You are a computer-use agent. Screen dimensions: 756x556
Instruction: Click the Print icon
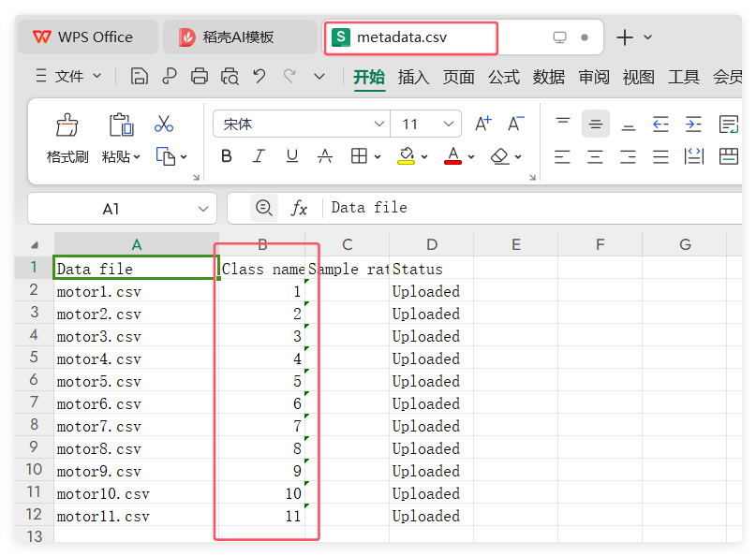(200, 76)
